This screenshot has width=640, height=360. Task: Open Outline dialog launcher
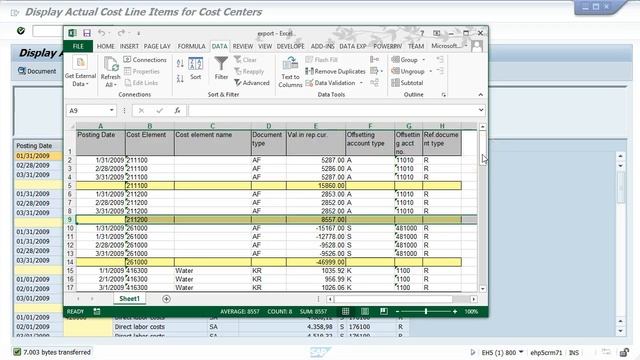(444, 95)
